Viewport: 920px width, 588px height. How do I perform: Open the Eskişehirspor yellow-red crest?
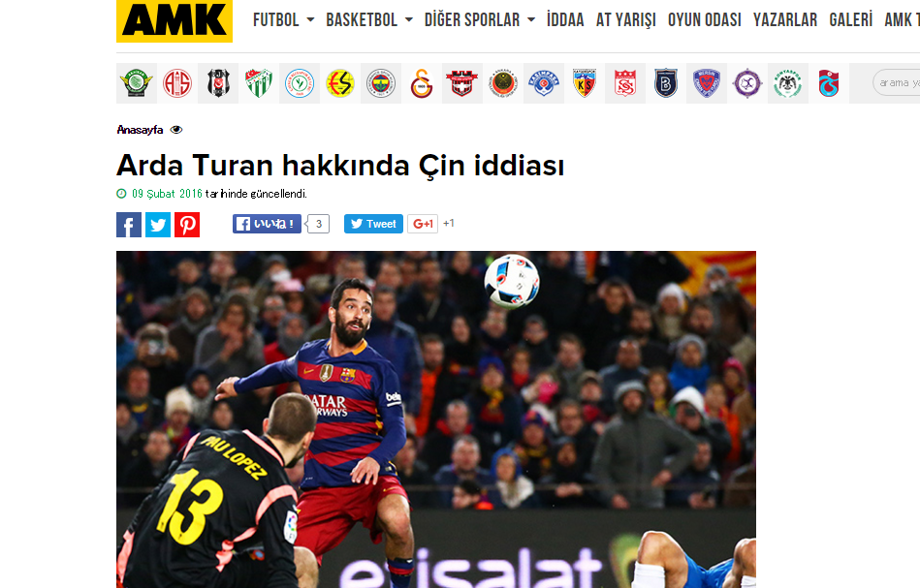point(340,83)
